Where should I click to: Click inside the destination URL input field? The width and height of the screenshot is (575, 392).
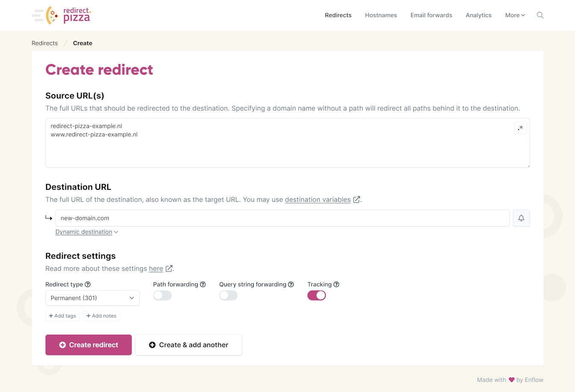282,218
